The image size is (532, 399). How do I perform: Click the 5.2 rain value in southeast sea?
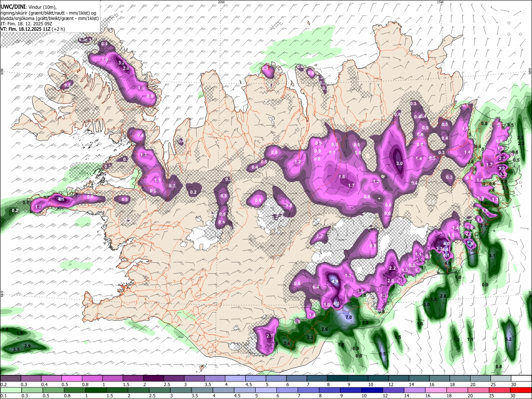pos(508,339)
